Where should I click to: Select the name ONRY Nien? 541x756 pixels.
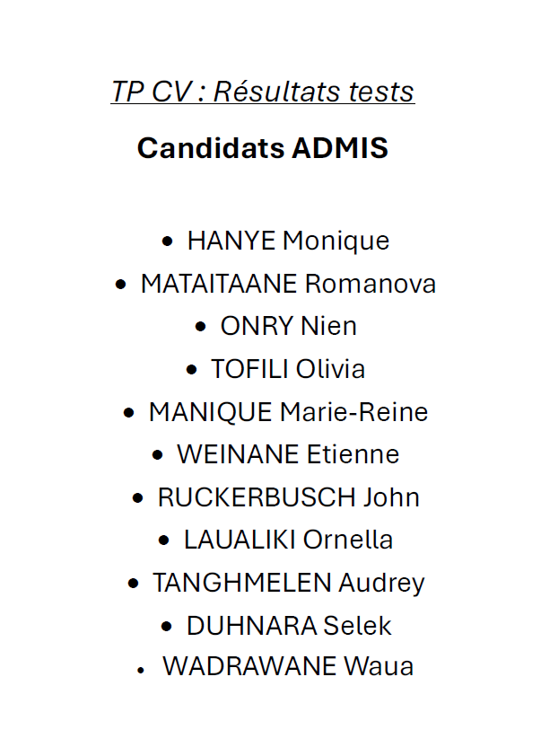click(x=289, y=326)
